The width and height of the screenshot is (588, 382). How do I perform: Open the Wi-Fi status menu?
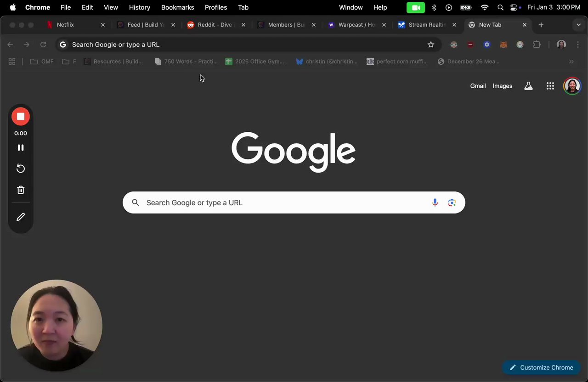point(485,7)
